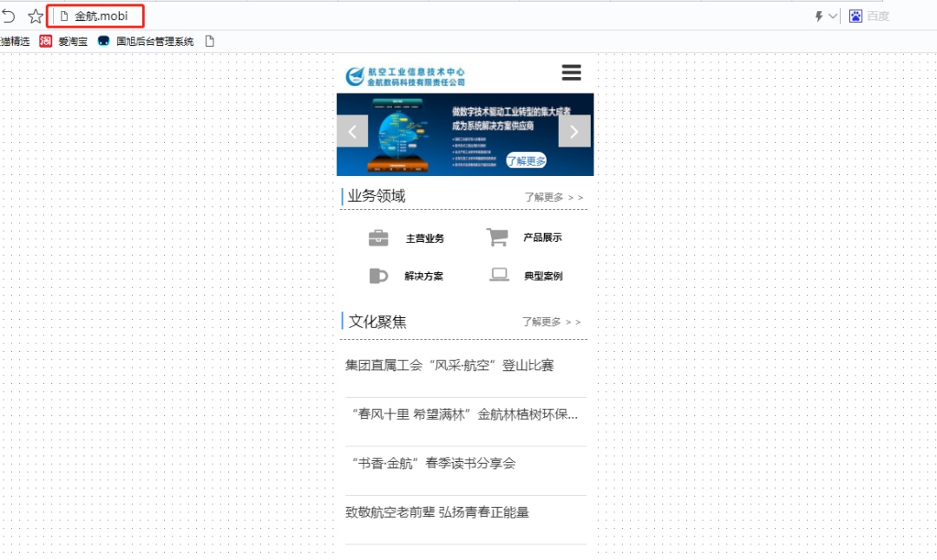Viewport: 937px width, 560px height.
Task: Click the circular reload arrow icon
Action: click(10, 14)
